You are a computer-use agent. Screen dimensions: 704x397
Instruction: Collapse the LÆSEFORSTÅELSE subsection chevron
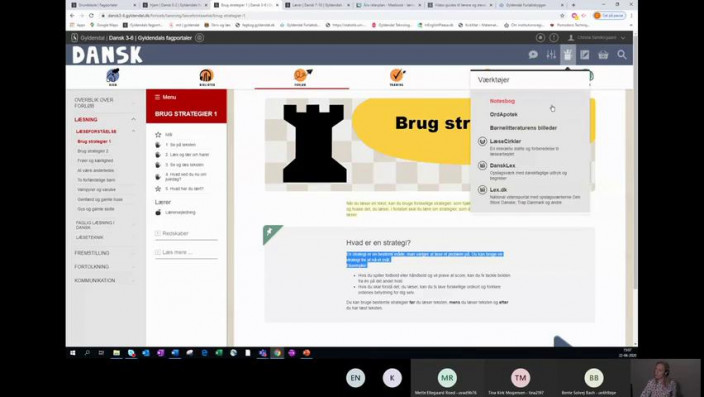[x=133, y=131]
